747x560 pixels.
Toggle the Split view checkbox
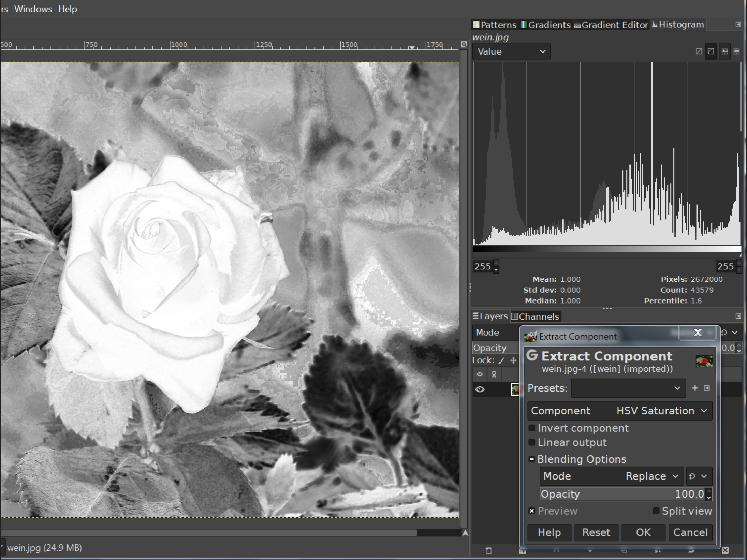[656, 511]
